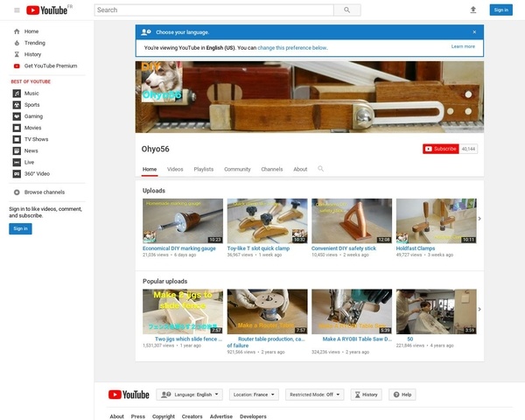This screenshot has width=525, height=420.
Task: Click the Movies icon in sidebar
Action: point(17,128)
